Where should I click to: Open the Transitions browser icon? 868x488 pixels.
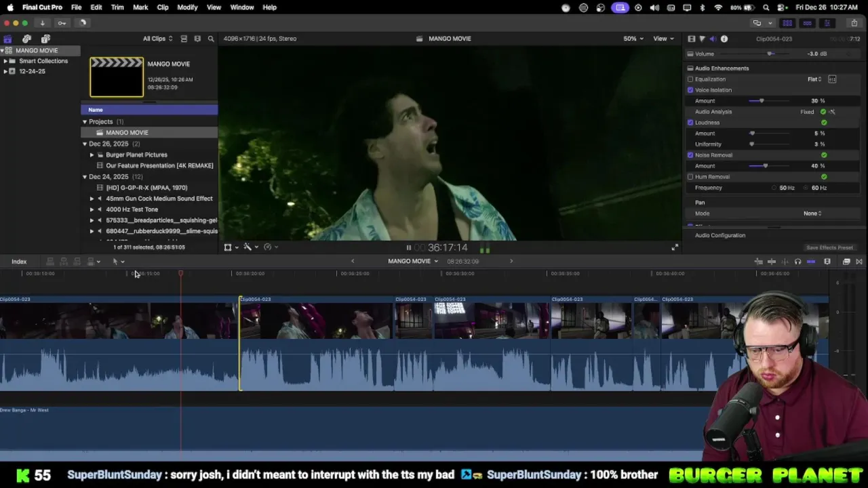[859, 262]
